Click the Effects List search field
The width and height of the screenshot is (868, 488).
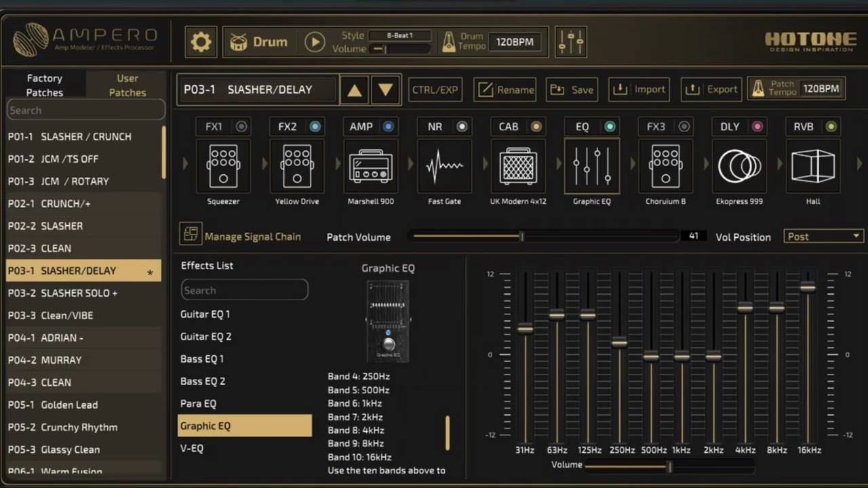[245, 290]
